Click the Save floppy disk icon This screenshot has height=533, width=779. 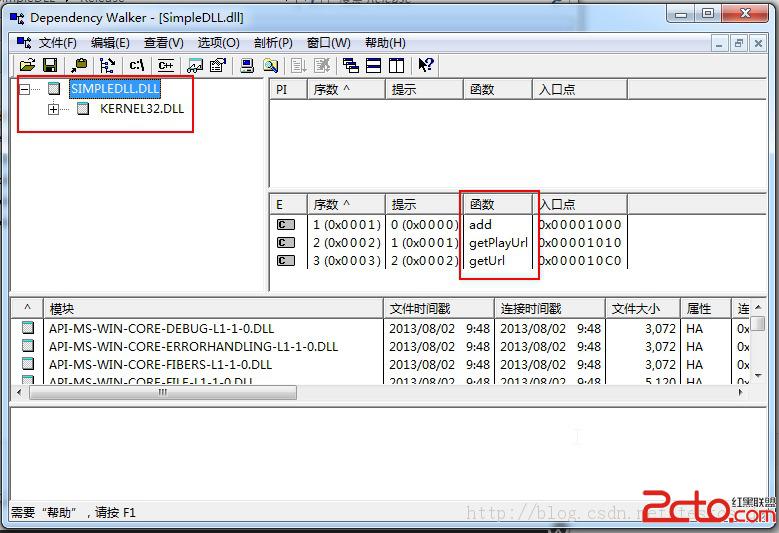pyautogui.click(x=50, y=65)
